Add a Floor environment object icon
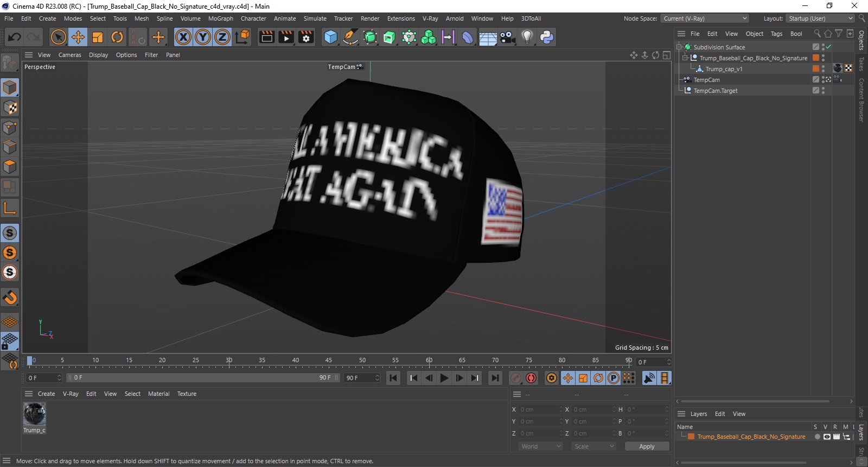Screen dimensions: 868x467 (488, 37)
